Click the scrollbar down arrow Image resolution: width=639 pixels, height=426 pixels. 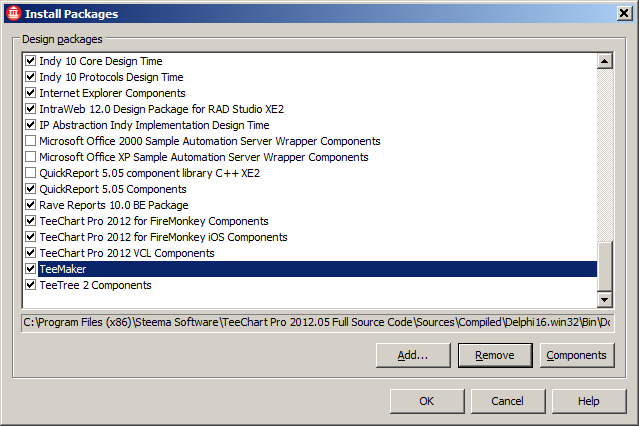(604, 300)
